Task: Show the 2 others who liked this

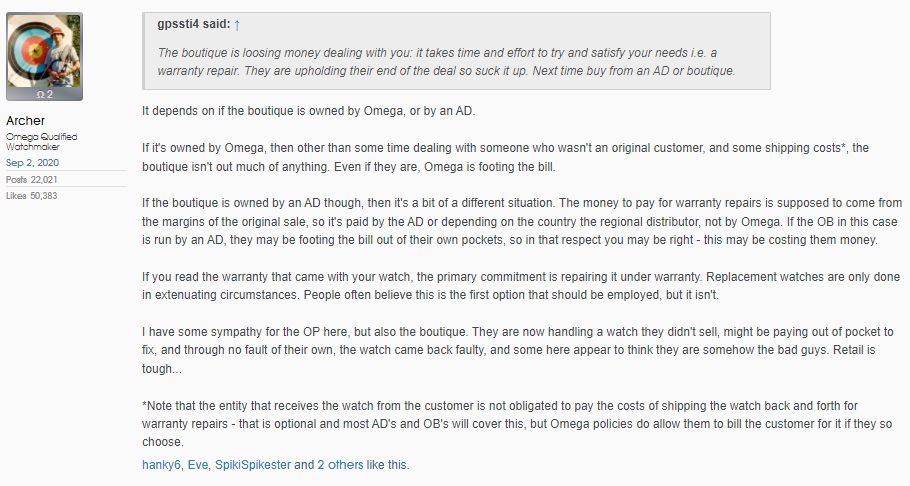Action: [x=340, y=465]
